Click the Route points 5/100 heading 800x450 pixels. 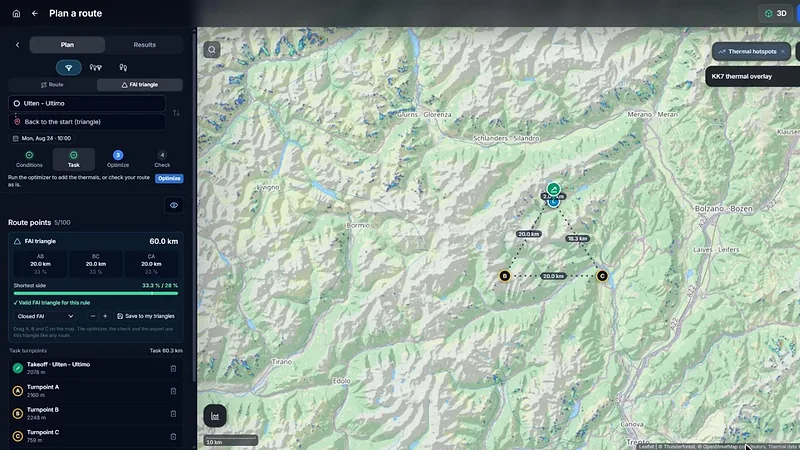pos(39,222)
